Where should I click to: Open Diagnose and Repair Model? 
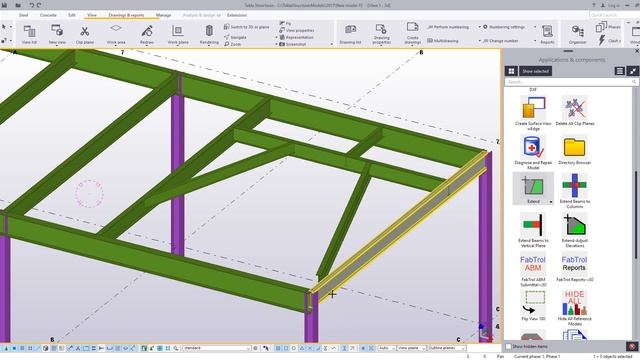(533, 152)
